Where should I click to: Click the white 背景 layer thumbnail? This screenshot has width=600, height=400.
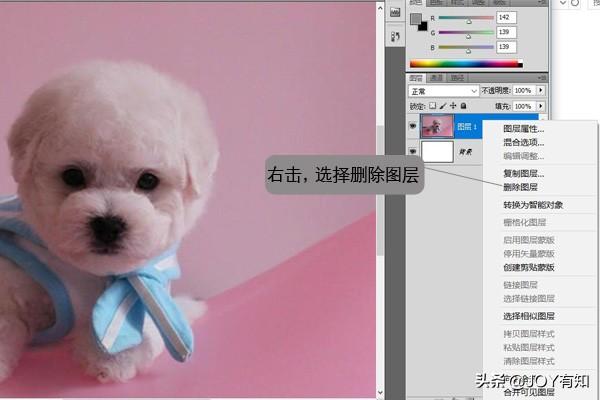(437, 152)
